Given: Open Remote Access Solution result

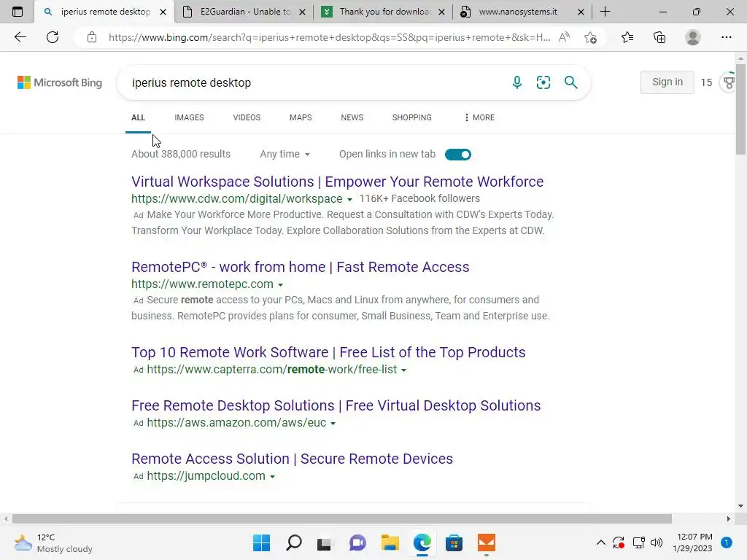Looking at the screenshot, I should [x=292, y=459].
